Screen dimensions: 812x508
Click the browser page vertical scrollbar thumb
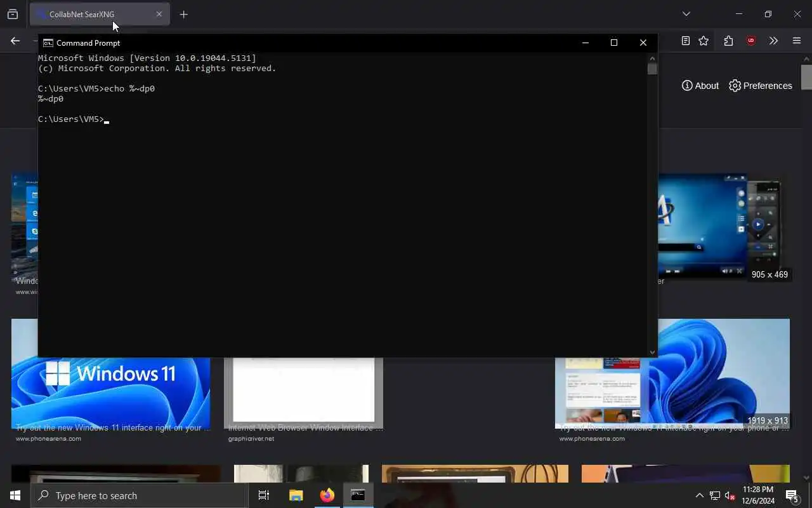coord(806,77)
